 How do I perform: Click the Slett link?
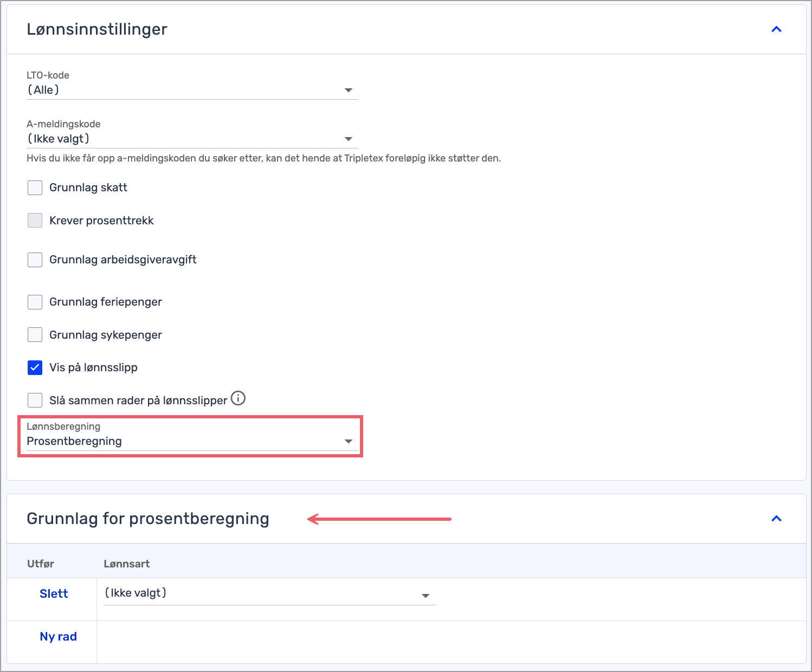coord(54,593)
